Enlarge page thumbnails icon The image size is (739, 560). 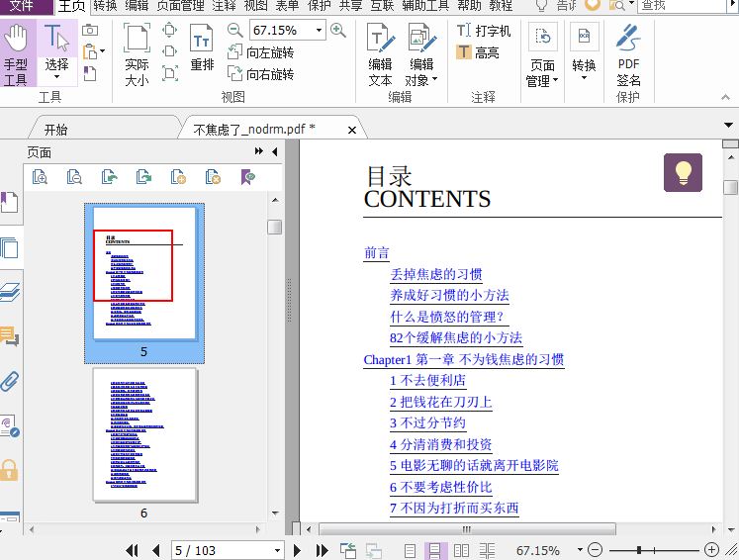[40, 177]
